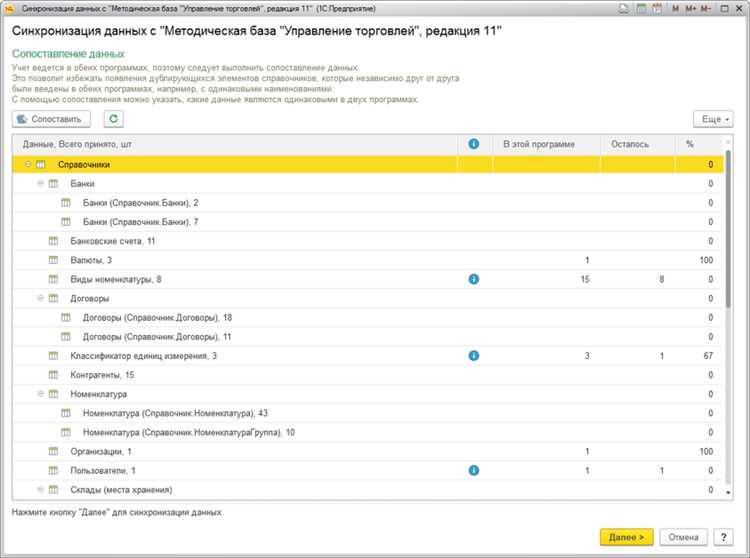Click table icon of Виды номенклатуры row

[x=53, y=279]
